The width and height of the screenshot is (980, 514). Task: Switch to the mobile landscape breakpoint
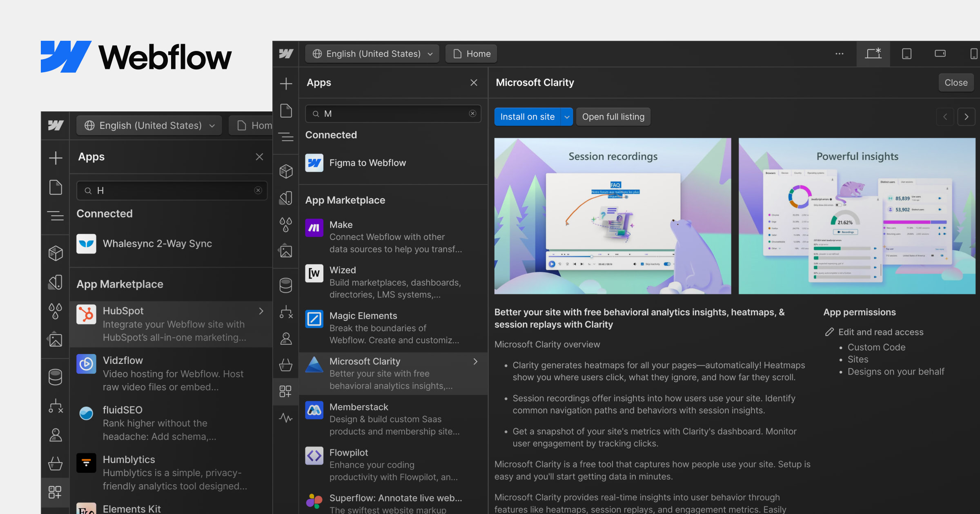tap(940, 53)
